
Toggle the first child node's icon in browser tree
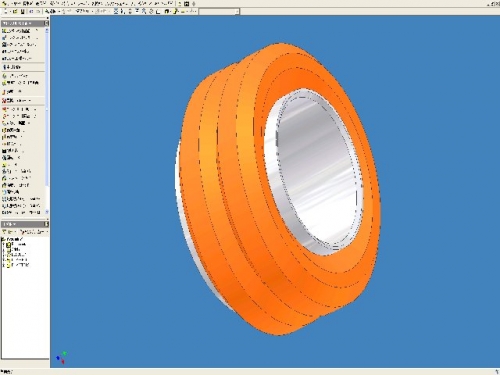tap(8, 245)
